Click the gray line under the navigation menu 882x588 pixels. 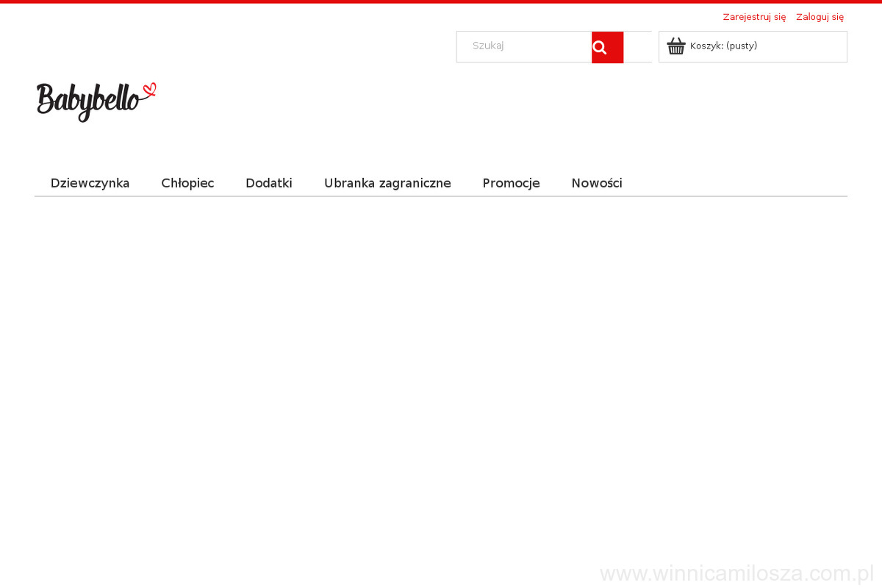(441, 196)
